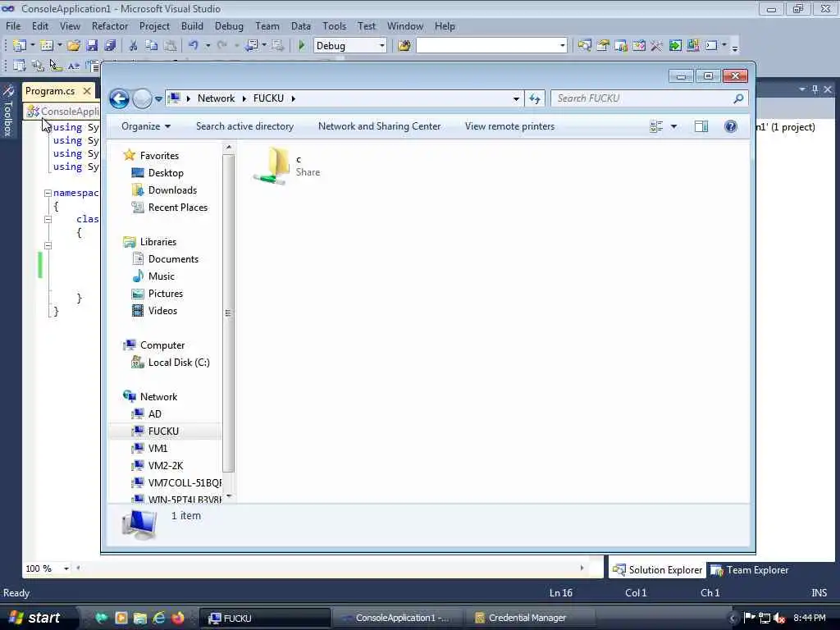Viewport: 840px width, 630px height.
Task: Click View remote printers
Action: point(509,126)
